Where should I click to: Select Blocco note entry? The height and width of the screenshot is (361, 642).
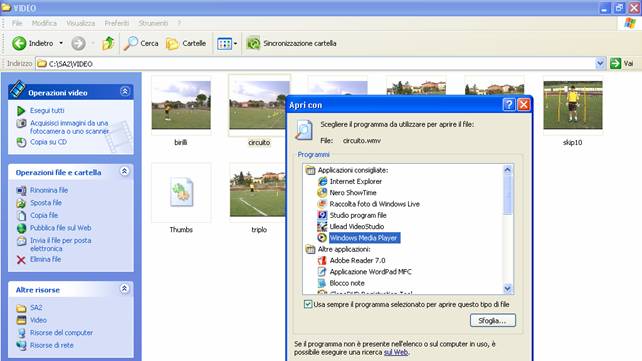pos(347,283)
